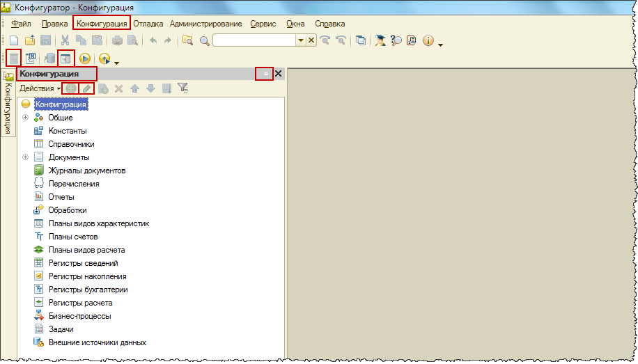
Task: Select Справочники in the tree
Action: coord(71,144)
